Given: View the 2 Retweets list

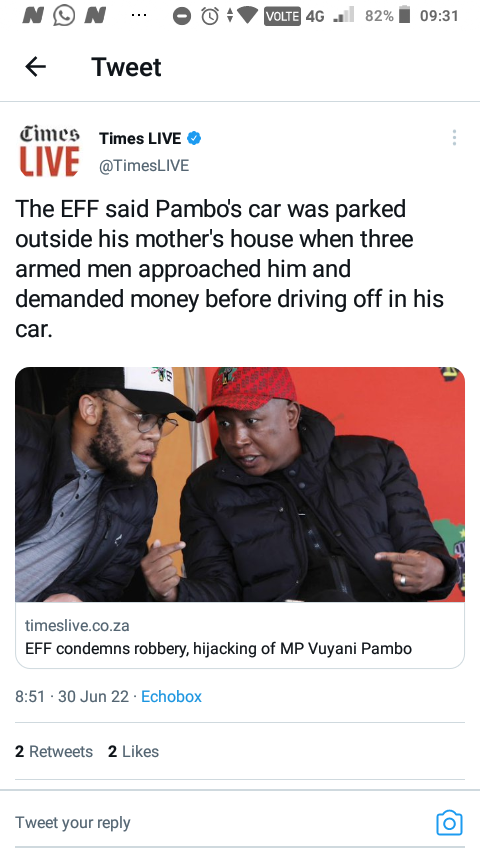Looking at the screenshot, I should [x=54, y=752].
